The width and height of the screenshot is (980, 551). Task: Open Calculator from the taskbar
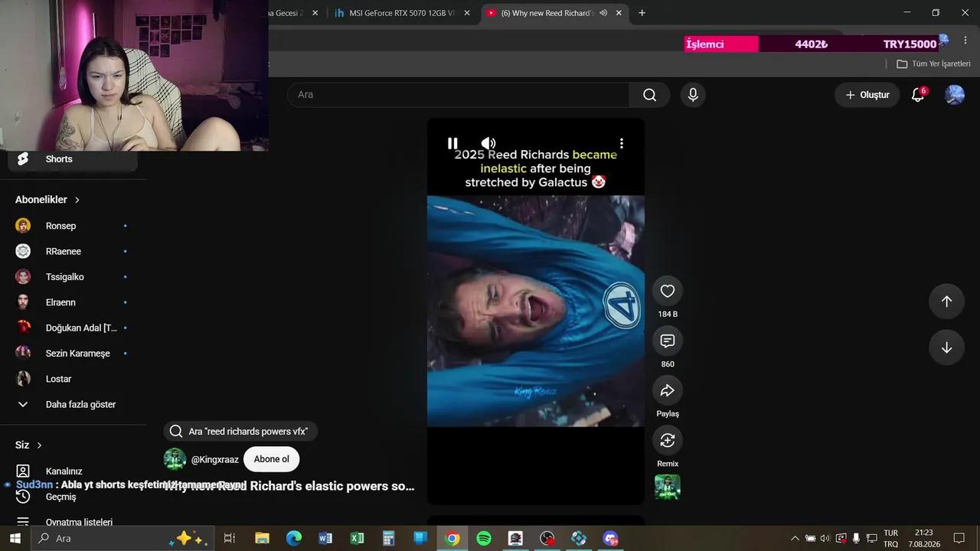tap(388, 539)
